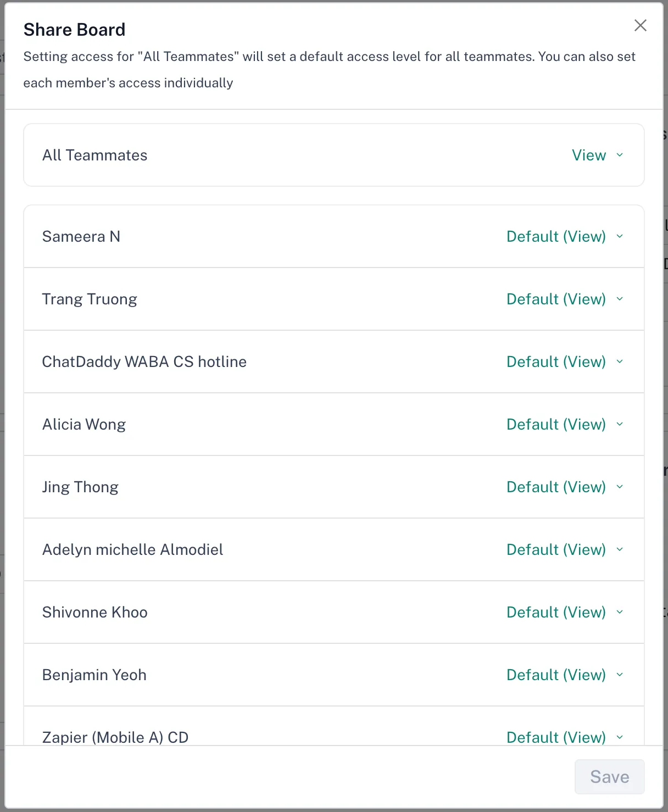Close the Share Board dialog

(640, 25)
